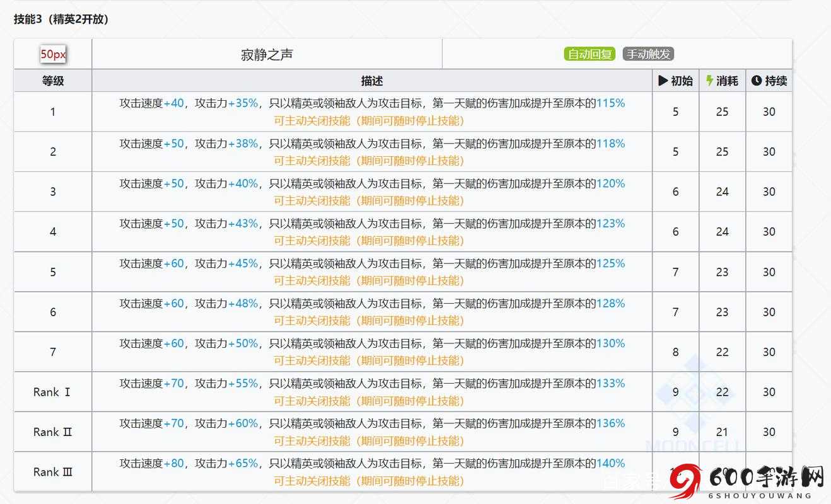Click initial SP value 7 in level 5 row

tap(676, 272)
